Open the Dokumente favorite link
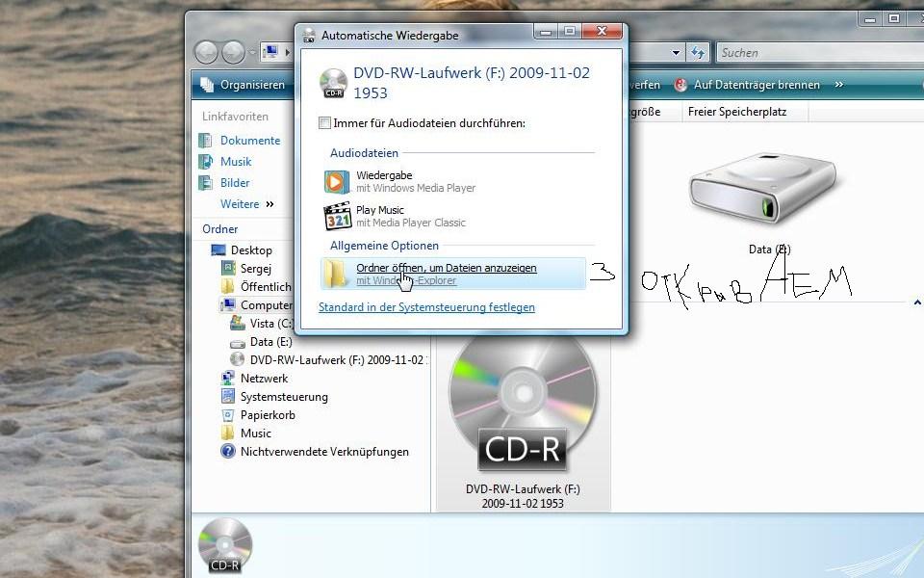 tap(250, 141)
